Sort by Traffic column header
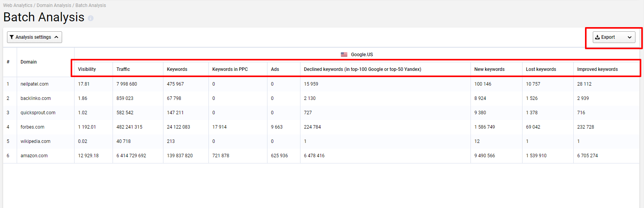The width and height of the screenshot is (644, 208). [x=123, y=69]
